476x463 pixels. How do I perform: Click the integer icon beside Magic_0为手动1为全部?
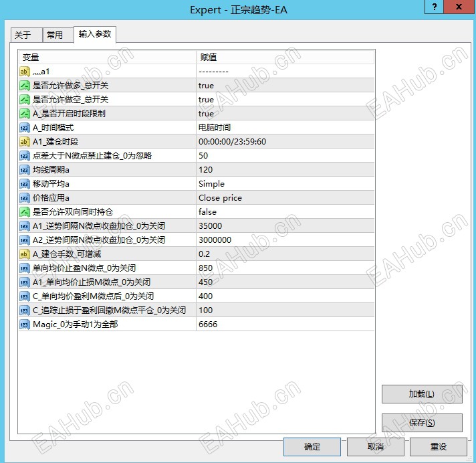[x=25, y=324]
